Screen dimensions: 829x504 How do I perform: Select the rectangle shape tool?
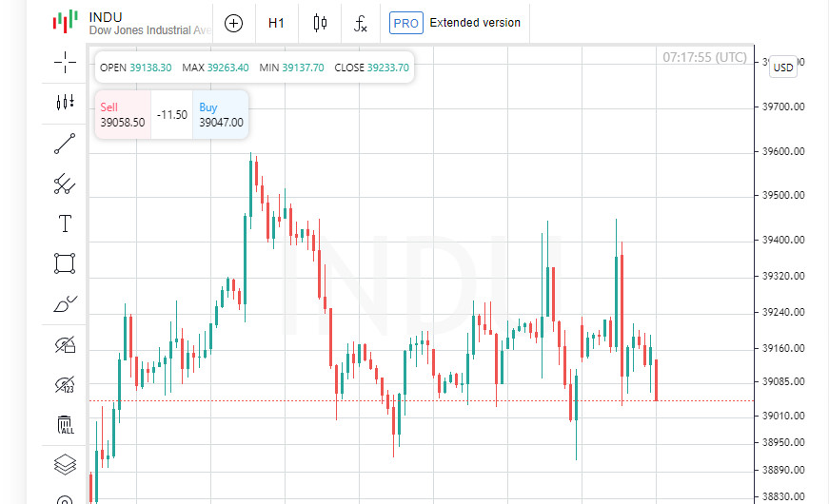pyautogui.click(x=65, y=263)
